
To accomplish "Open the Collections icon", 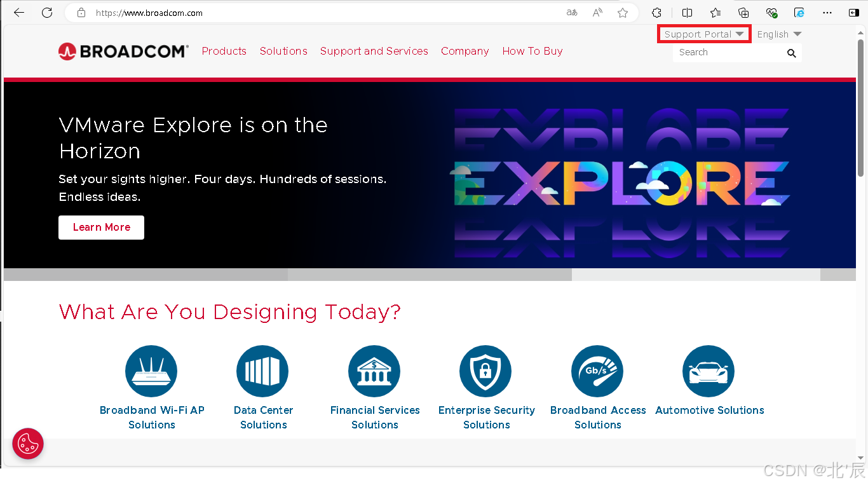I will tap(743, 13).
